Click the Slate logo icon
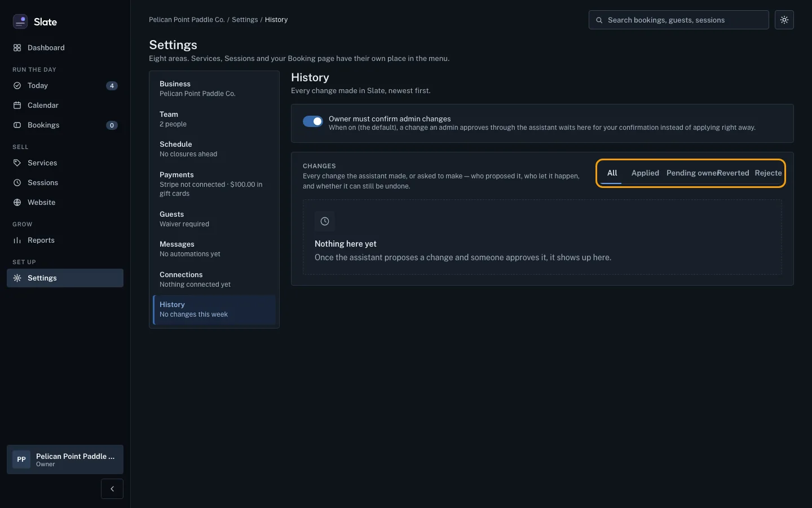 pos(20,21)
